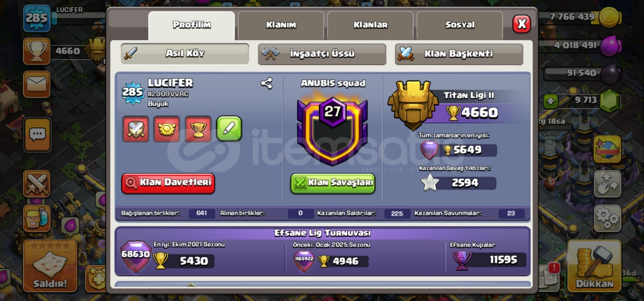Select the Klan Başkenti view

pyautogui.click(x=459, y=54)
